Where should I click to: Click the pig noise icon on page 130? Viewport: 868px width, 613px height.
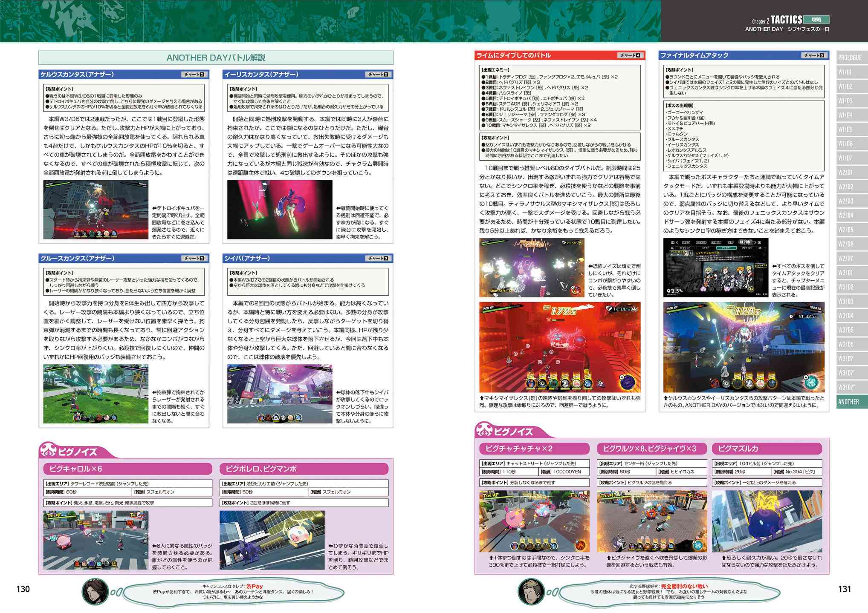48,450
